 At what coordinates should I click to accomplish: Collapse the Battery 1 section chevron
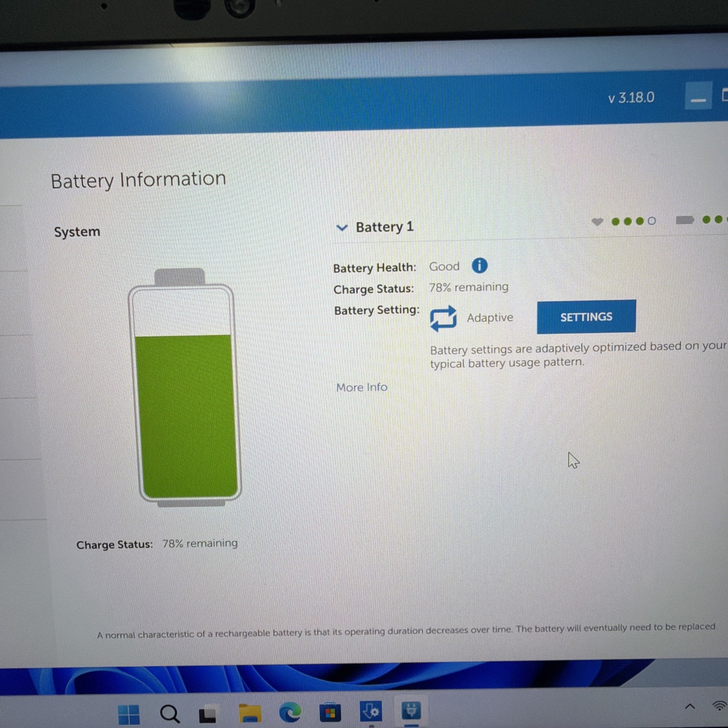[x=342, y=227]
